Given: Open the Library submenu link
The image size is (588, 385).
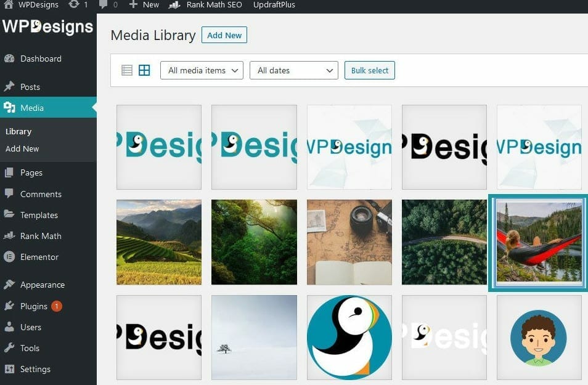Looking at the screenshot, I should point(18,132).
